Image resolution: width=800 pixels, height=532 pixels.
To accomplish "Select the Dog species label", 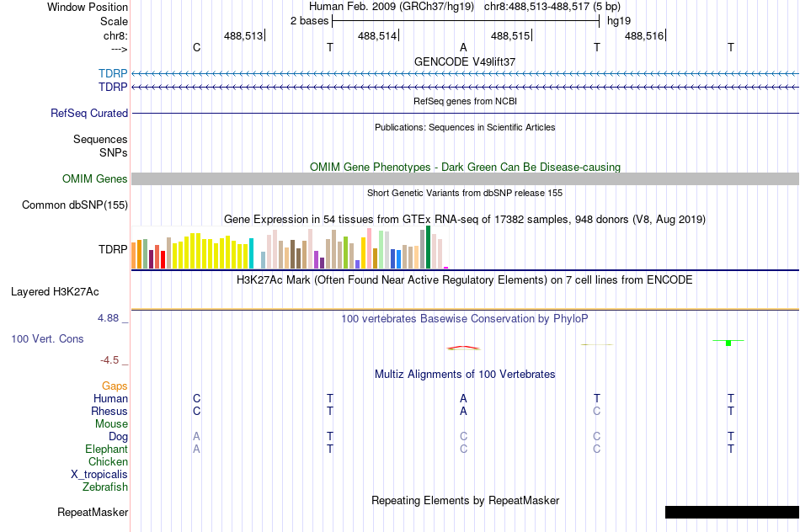I will 119,437.
